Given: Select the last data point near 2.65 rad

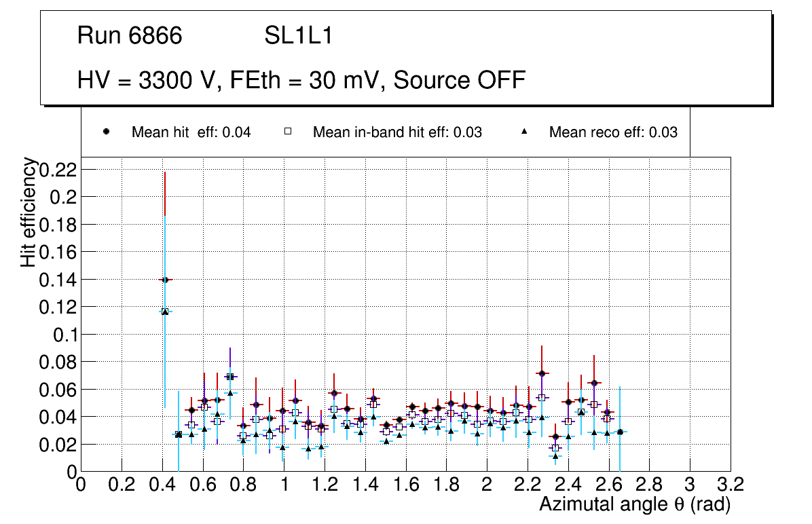Looking at the screenshot, I should pyautogui.click(x=619, y=432).
